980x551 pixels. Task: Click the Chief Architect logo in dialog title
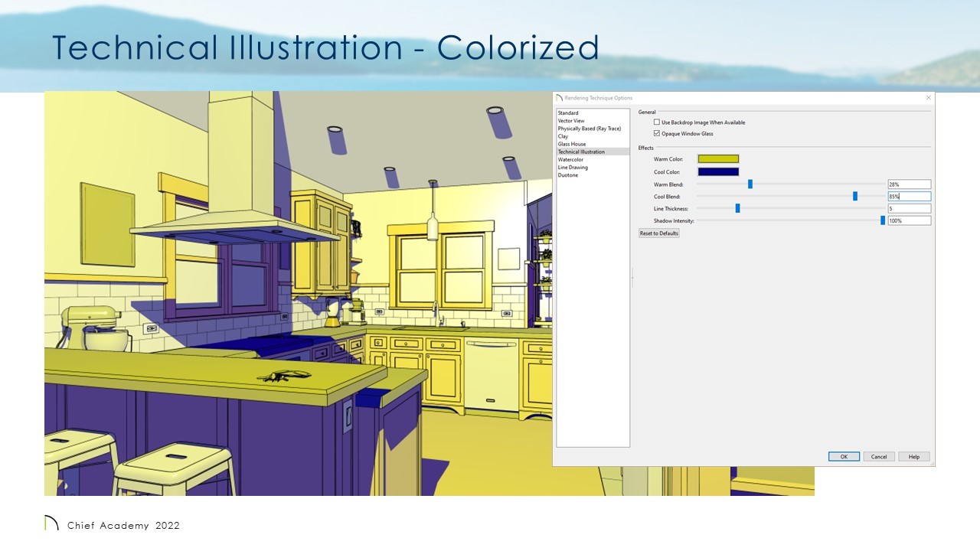(559, 98)
